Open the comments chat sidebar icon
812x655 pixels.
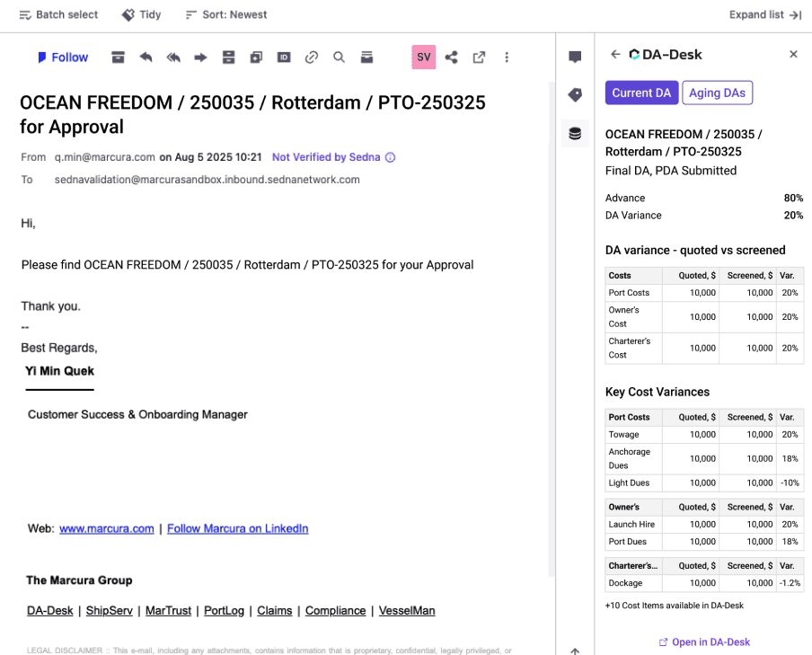coord(575,57)
